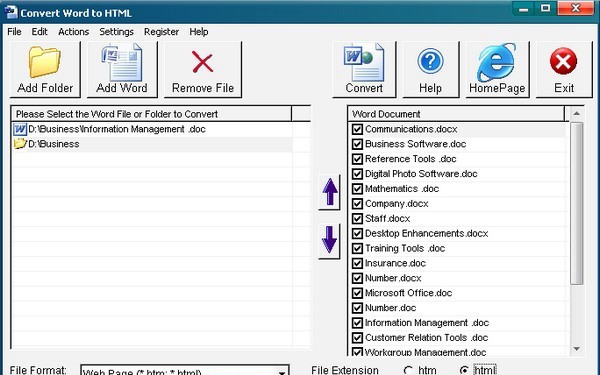The image size is (600, 375).
Task: Select the htm file extension radio button
Action: coord(408,370)
